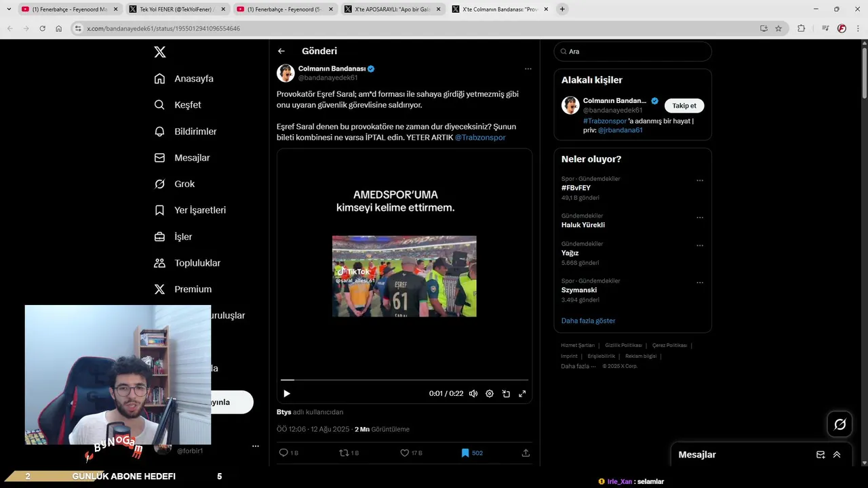Click Takip et follow button

[684, 106]
